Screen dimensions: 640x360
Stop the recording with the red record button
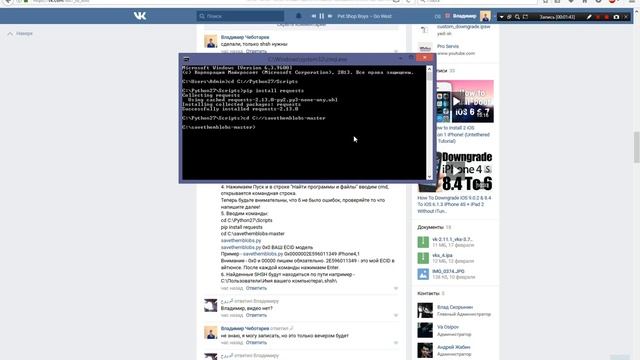607,17
